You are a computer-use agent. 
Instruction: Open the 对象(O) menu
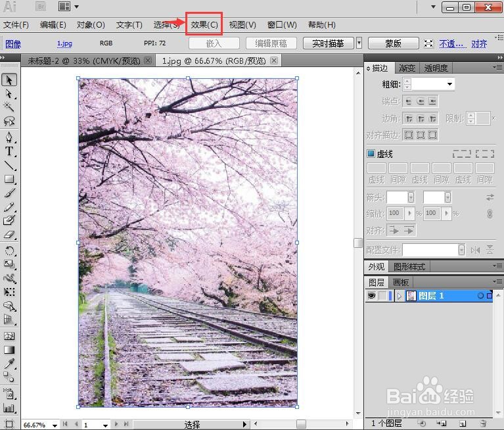tap(91, 24)
